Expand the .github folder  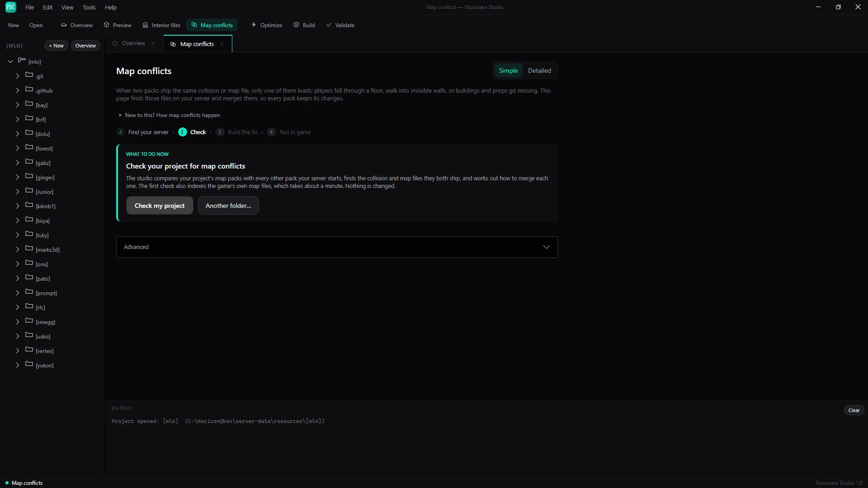[x=18, y=90]
